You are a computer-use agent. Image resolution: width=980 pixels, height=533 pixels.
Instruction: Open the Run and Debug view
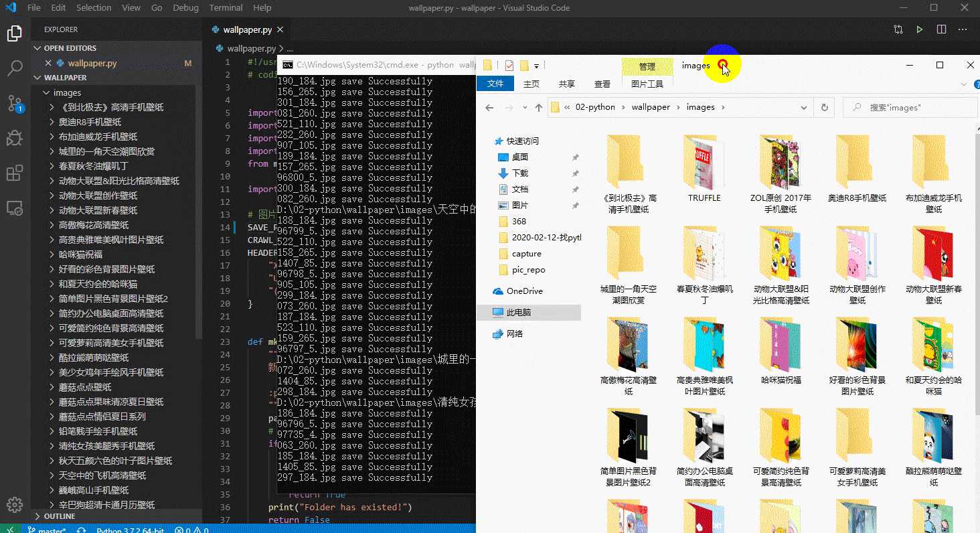coord(15,138)
